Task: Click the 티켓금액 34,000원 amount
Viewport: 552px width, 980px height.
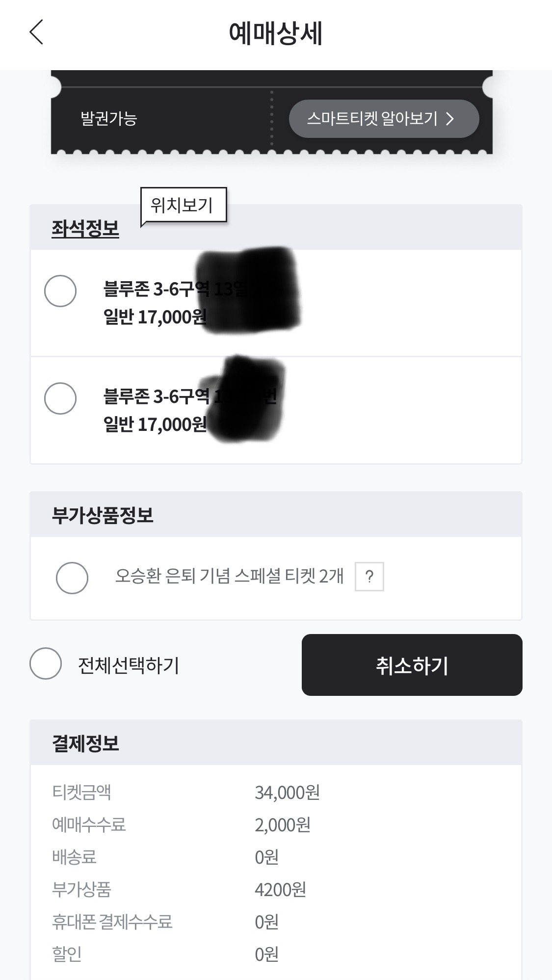Action: (x=287, y=793)
